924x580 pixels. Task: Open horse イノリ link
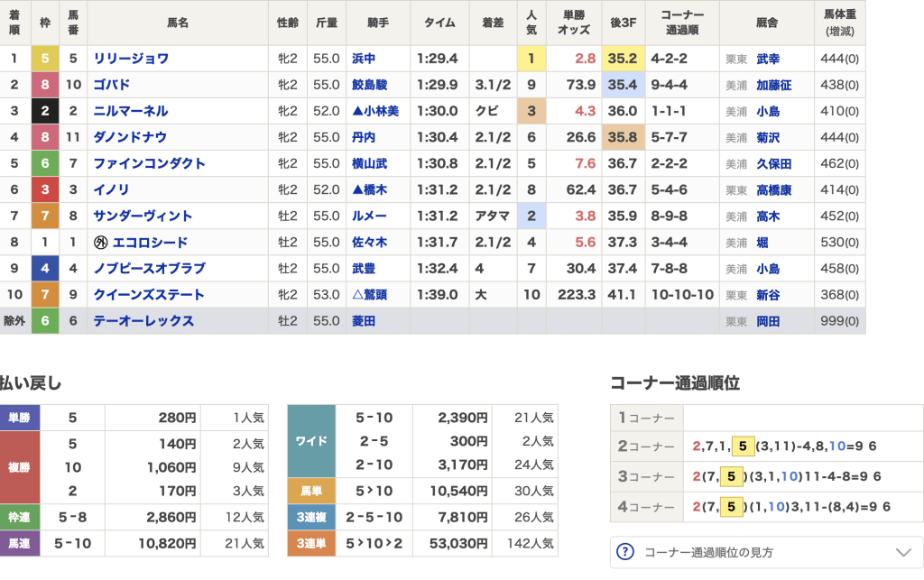coord(111,189)
